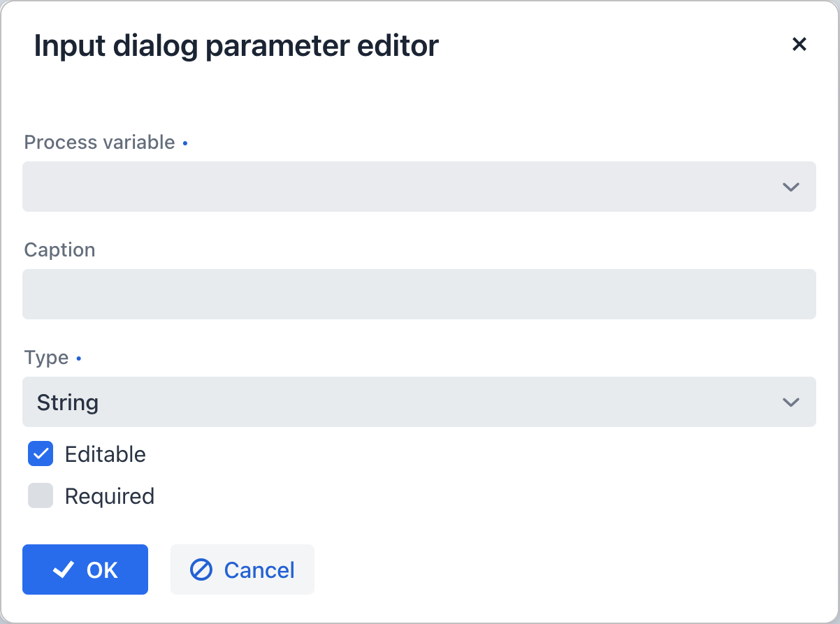Click inside the Caption text field
This screenshot has height=624, width=840.
click(x=419, y=293)
